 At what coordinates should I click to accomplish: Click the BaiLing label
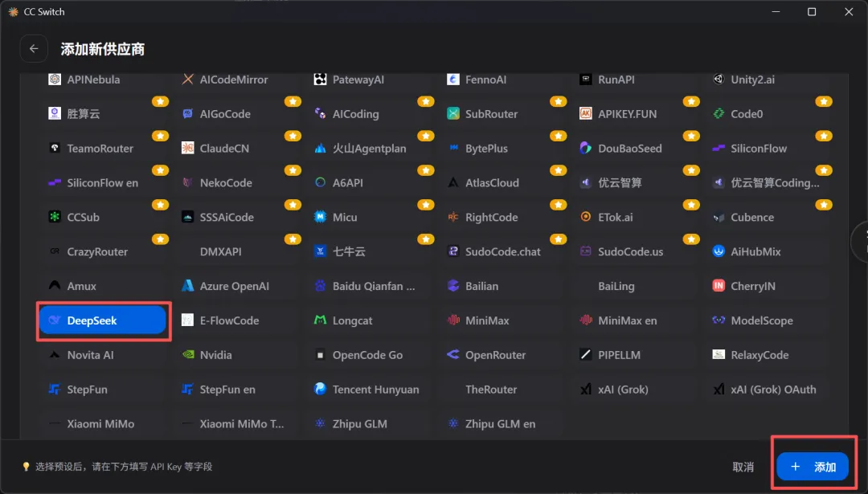click(x=616, y=286)
